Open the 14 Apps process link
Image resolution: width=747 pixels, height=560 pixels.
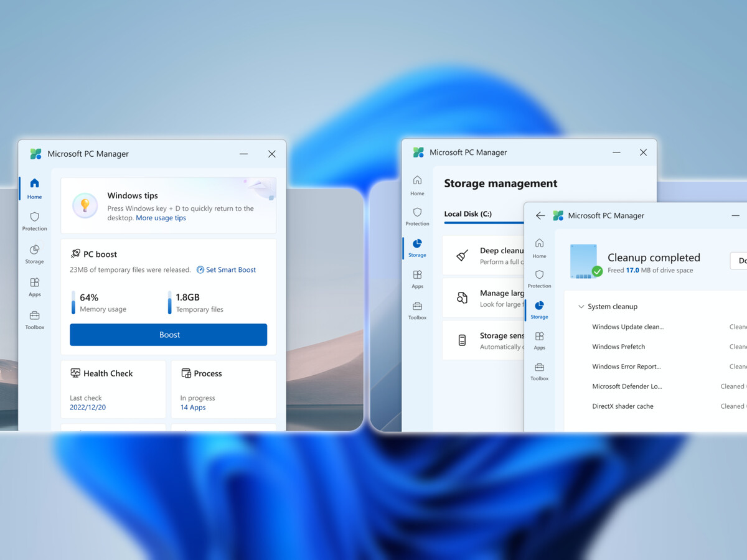pyautogui.click(x=193, y=408)
